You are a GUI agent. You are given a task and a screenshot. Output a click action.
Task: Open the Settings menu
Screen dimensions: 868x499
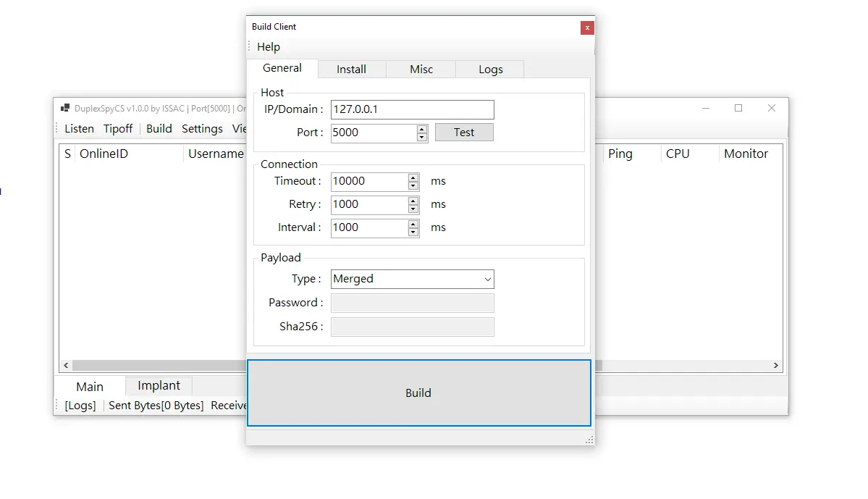(201, 128)
